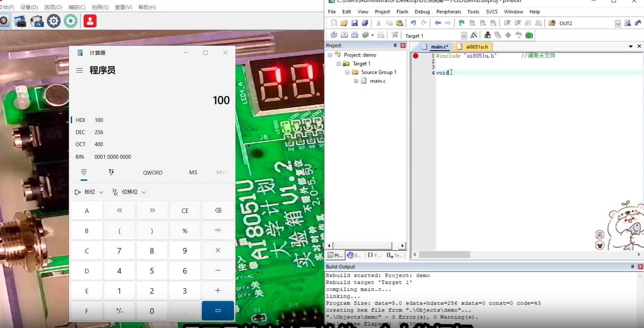Toggle the QWORD data size
644x328 pixels.
[153, 172]
